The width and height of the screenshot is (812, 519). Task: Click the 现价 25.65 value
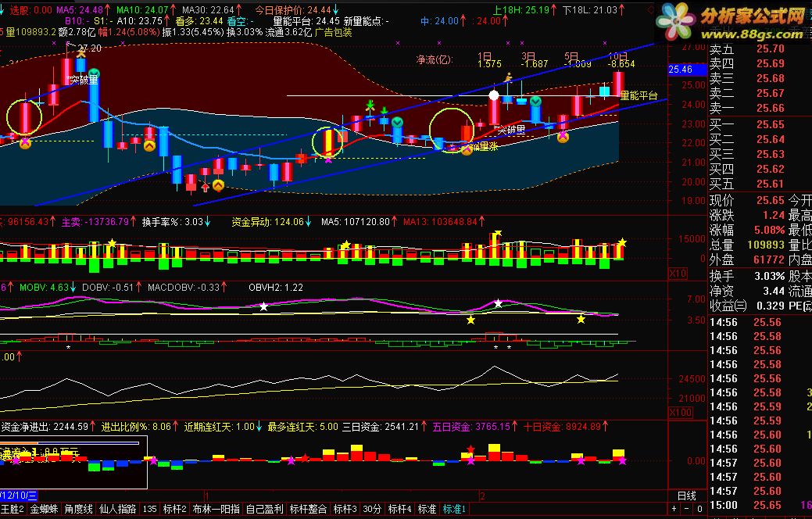coord(771,200)
